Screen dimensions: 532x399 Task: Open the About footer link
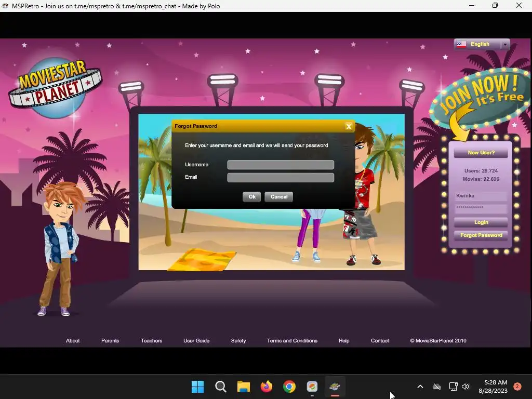73,341
